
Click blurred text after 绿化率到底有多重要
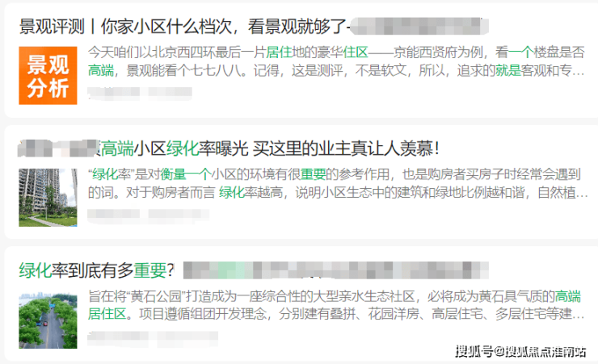click(336, 270)
